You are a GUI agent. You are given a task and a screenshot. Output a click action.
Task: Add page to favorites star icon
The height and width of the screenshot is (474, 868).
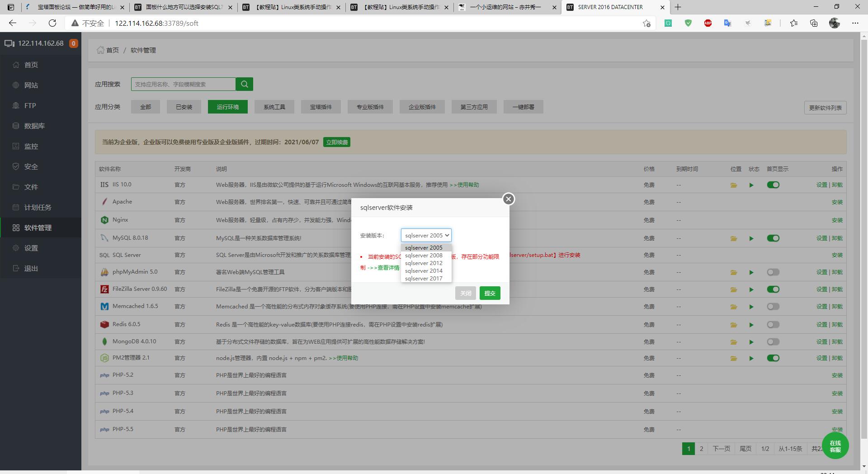click(646, 23)
